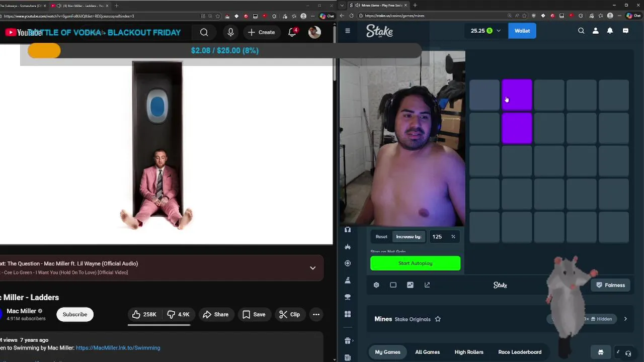The image size is (644, 362).
Task: Toggle Mines theatre mode icon
Action: [393, 285]
